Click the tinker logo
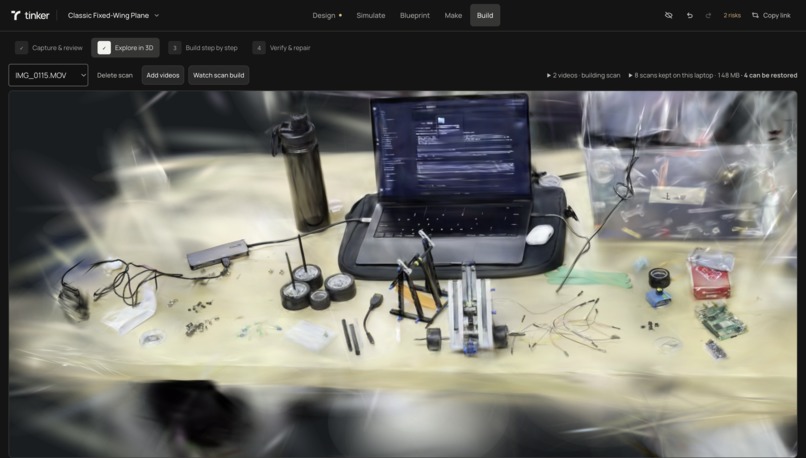 30,15
